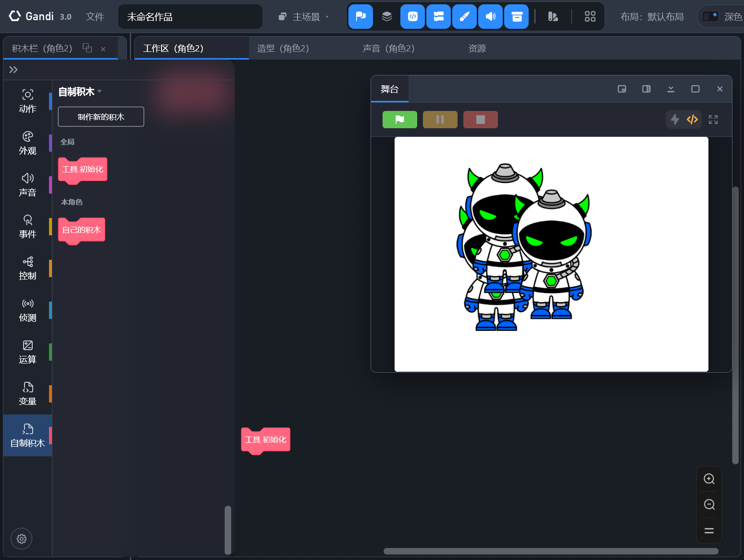Toggle turbo mode lightning icon
This screenshot has width=744, height=560.
[675, 120]
